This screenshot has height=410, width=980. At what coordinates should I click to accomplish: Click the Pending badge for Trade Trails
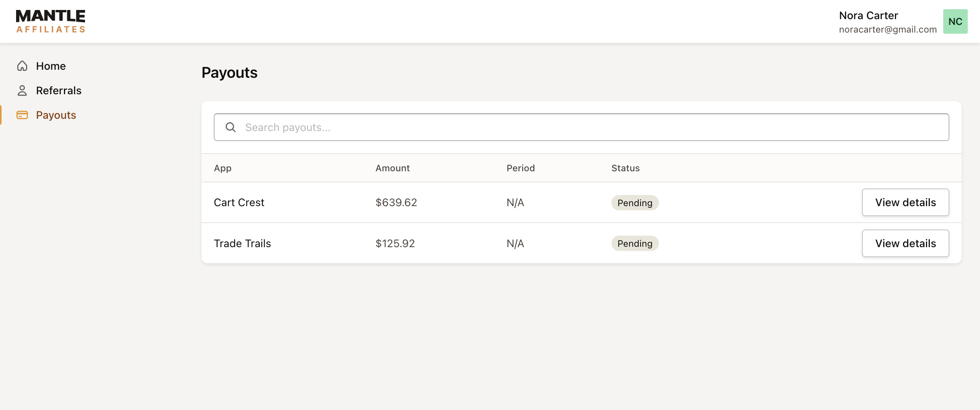click(x=634, y=243)
